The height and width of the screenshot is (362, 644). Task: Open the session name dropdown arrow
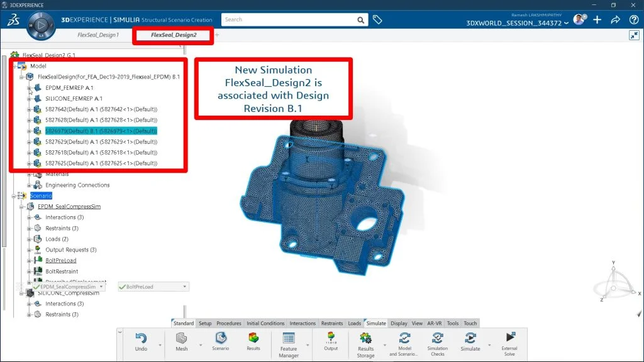(567, 23)
